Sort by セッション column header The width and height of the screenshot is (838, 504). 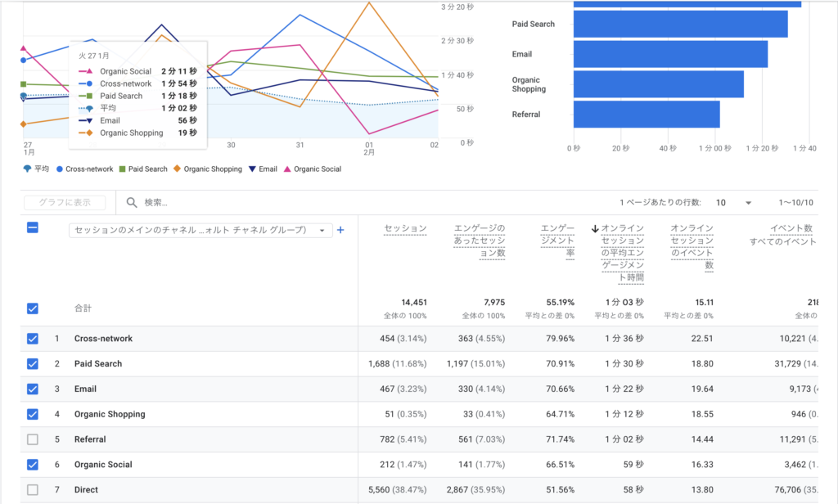click(x=405, y=228)
